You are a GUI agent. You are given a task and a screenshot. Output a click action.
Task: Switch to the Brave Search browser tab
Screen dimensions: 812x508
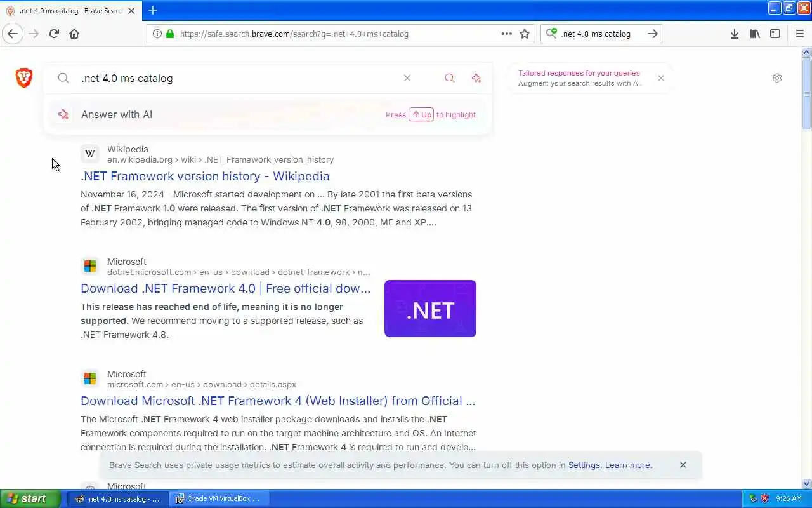(x=70, y=11)
